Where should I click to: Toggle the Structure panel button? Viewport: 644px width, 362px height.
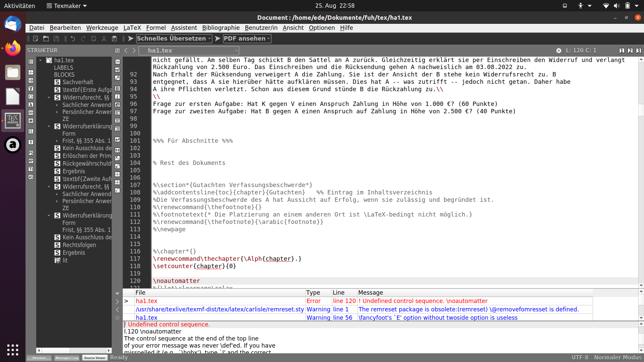39,358
